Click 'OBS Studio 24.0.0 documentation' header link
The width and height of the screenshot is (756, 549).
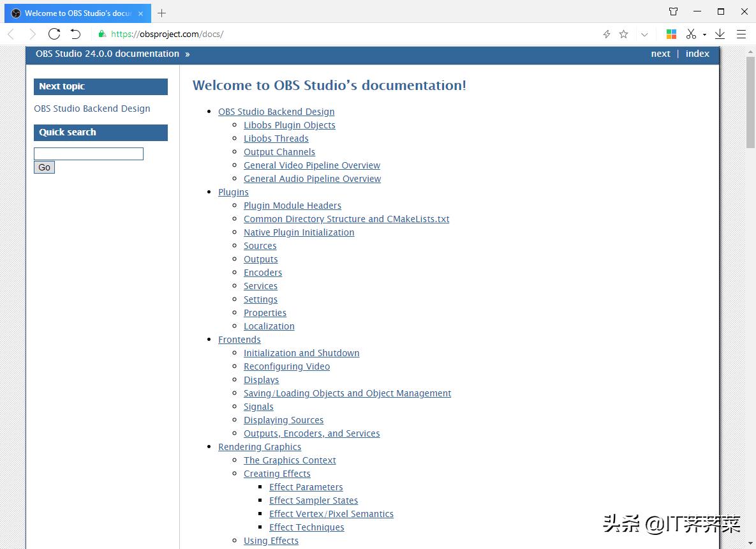click(x=108, y=54)
